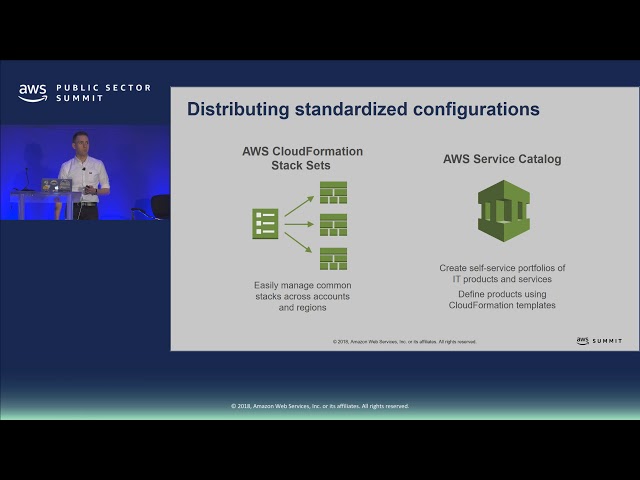Click the laptop on the podium

57,185
